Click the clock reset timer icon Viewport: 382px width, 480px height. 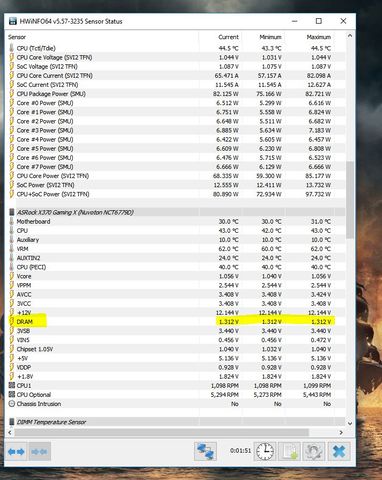[x=265, y=452]
